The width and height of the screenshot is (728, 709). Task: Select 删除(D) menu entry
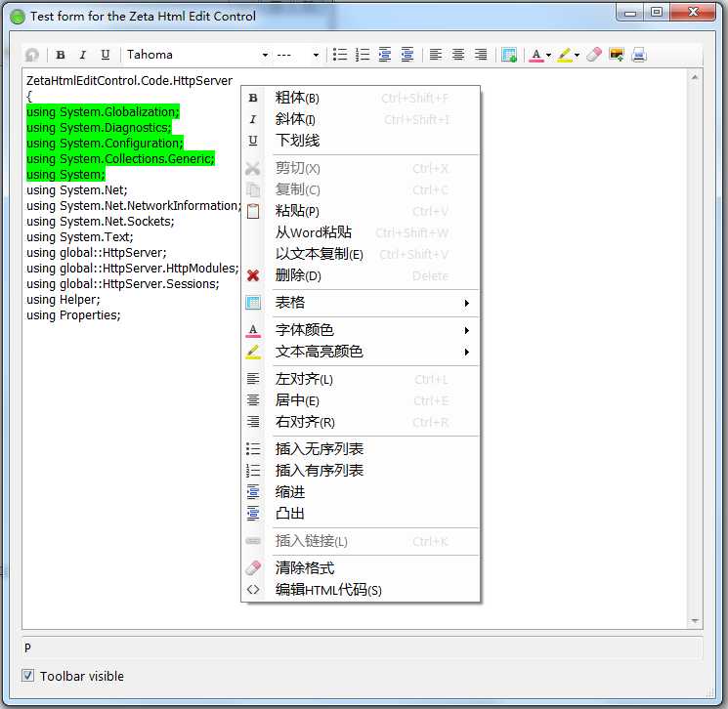pos(362,275)
